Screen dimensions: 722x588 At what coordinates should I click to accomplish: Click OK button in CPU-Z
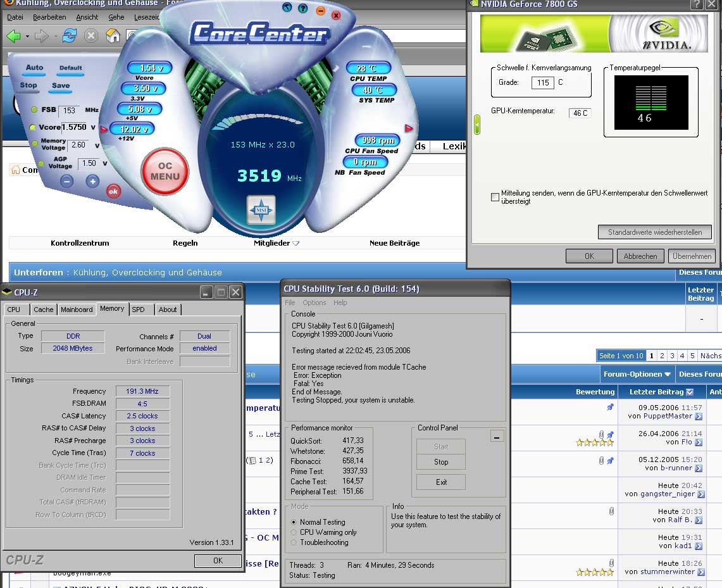(x=218, y=560)
